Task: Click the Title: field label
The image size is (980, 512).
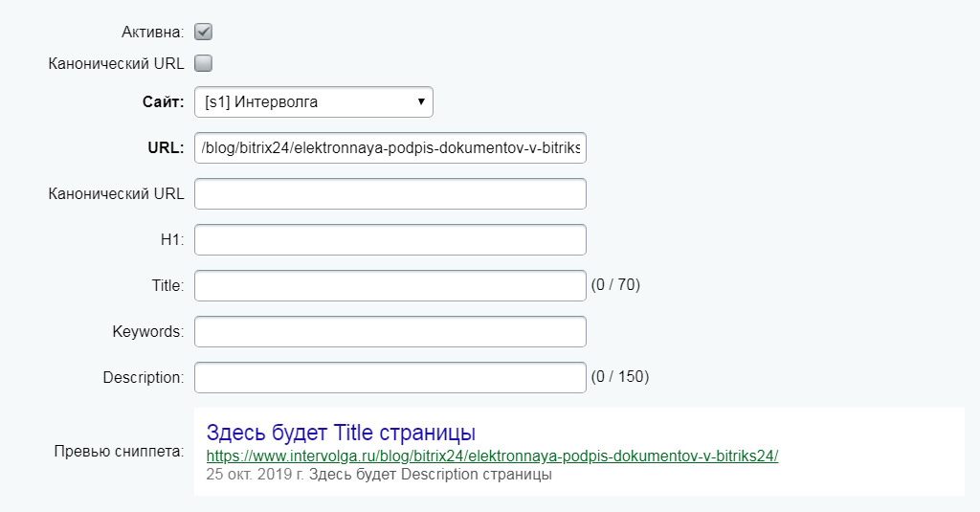Action: pyautogui.click(x=167, y=286)
